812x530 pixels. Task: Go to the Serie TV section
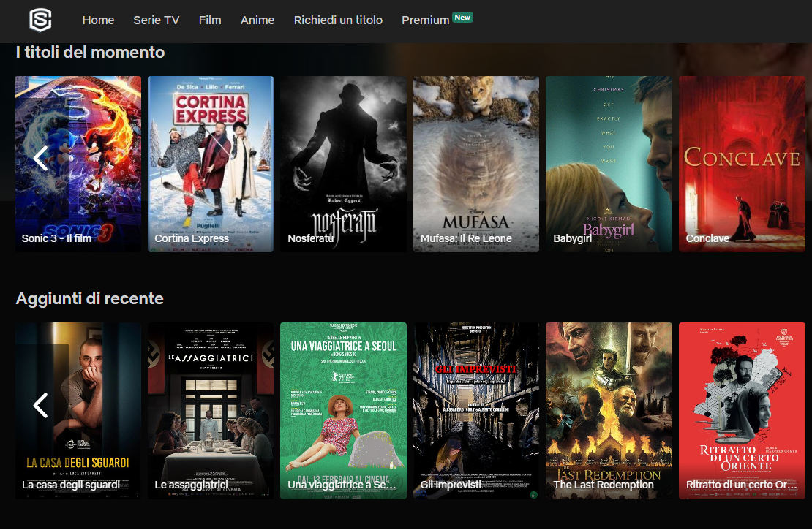[156, 20]
